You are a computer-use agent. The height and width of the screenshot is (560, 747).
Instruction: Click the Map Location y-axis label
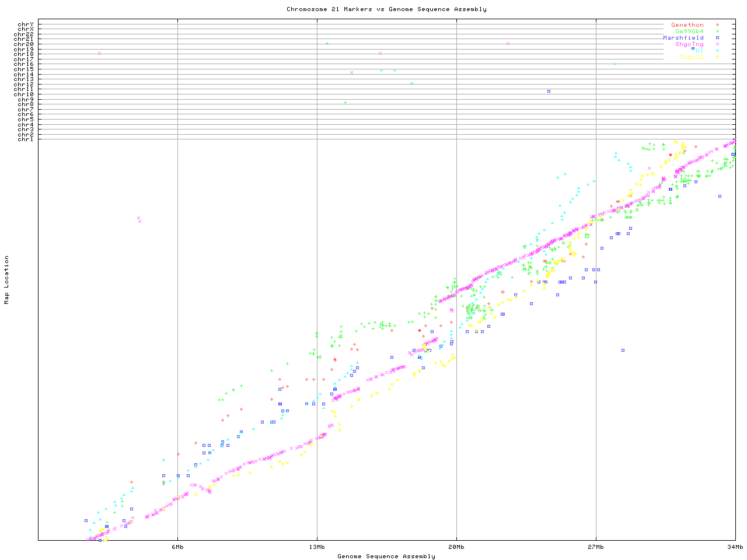(7, 280)
